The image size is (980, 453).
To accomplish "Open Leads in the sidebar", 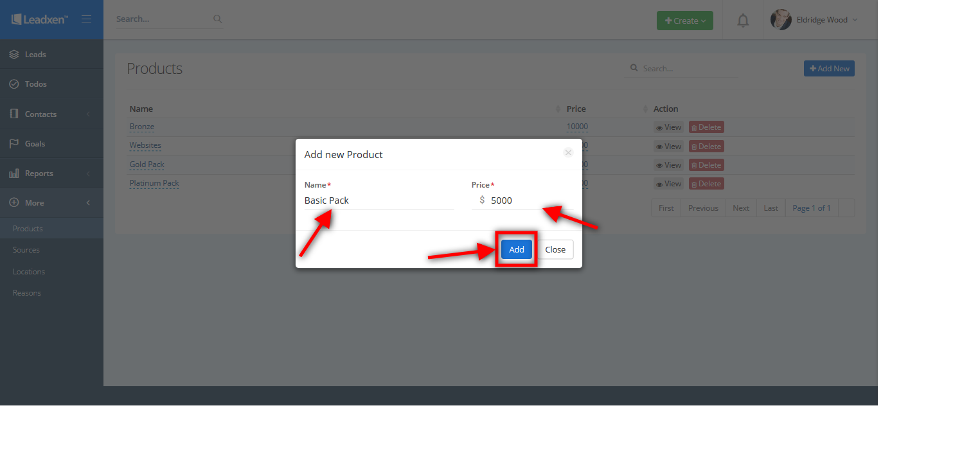I will coord(51,55).
